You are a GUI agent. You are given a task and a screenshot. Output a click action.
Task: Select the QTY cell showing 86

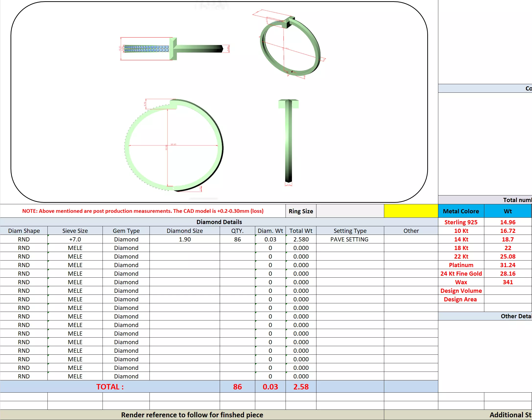click(x=237, y=239)
